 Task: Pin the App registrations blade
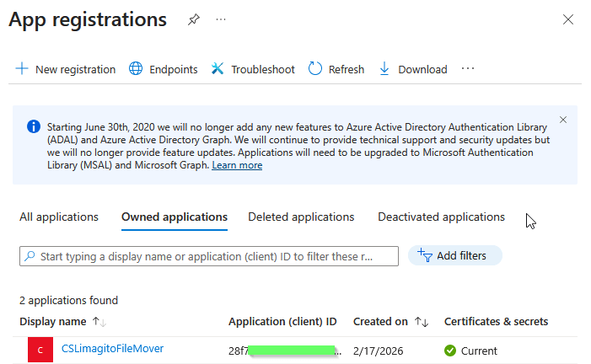pos(194,19)
